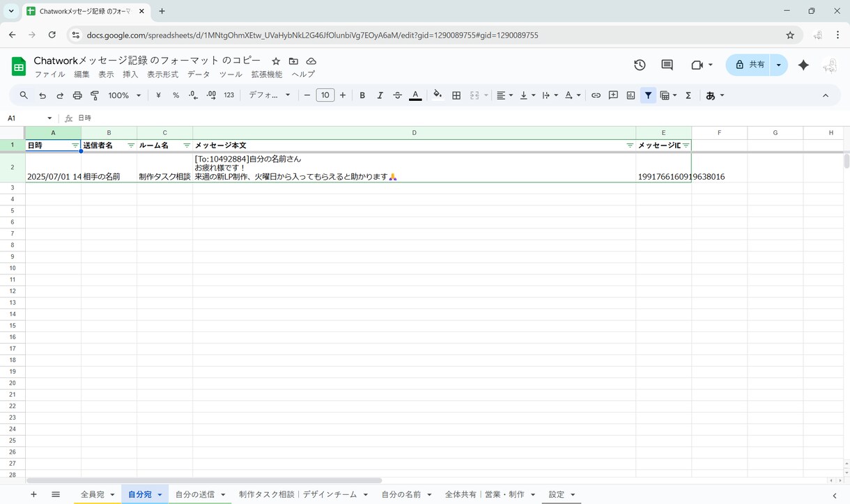Show the all sheets list
Screen dimensions: 850x504
click(56, 494)
